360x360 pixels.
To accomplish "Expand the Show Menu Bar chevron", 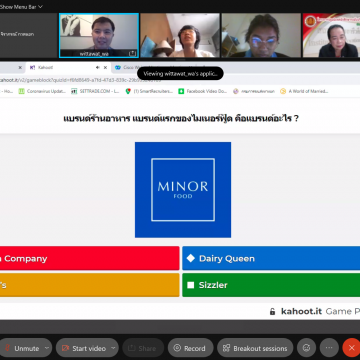I will (40, 7).
